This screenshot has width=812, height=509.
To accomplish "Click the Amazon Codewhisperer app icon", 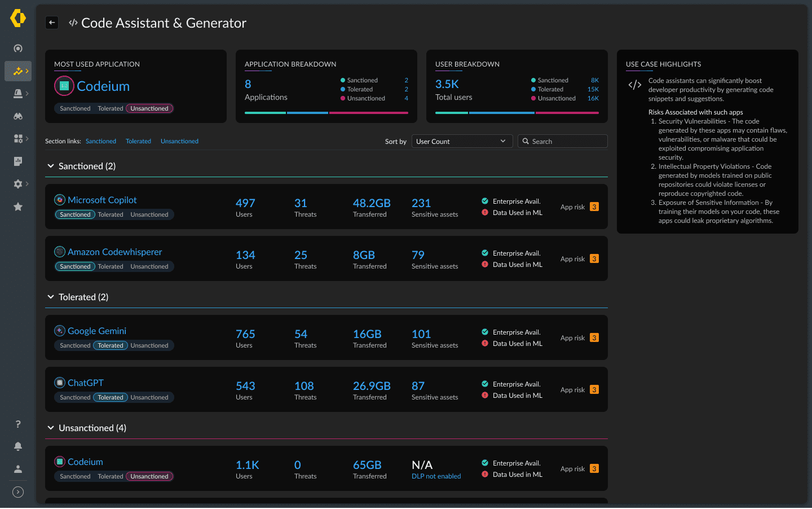I will (x=60, y=252).
